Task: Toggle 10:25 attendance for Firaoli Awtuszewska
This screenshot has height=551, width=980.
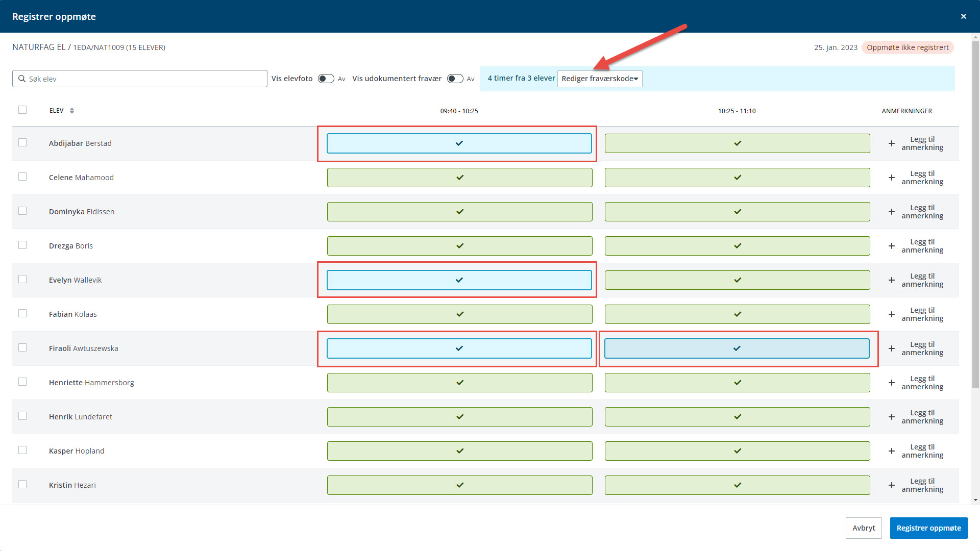Action: [737, 348]
